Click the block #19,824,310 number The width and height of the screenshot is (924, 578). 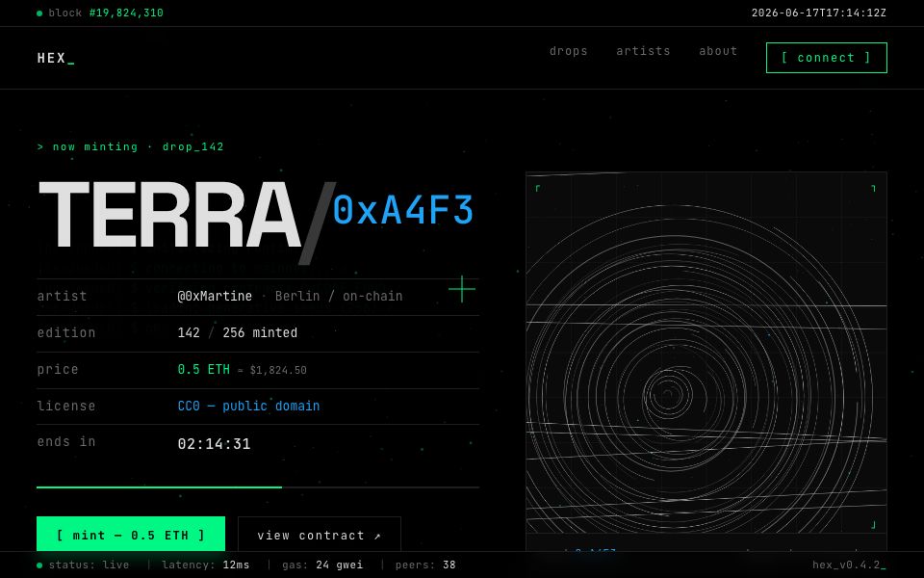[x=126, y=13]
